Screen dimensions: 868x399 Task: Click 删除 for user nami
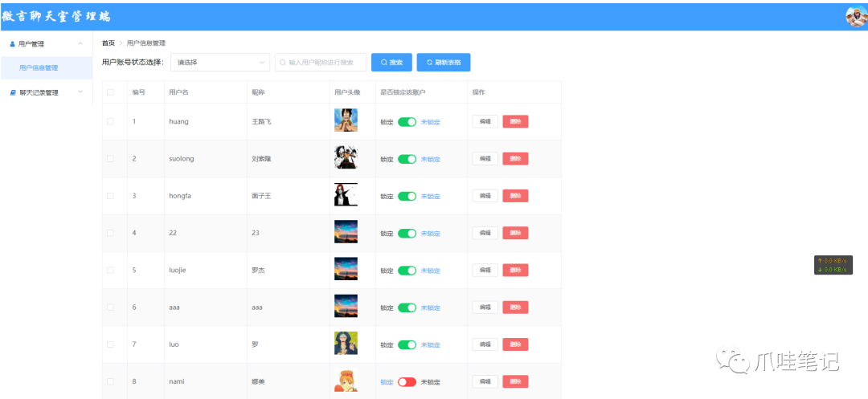pos(515,381)
